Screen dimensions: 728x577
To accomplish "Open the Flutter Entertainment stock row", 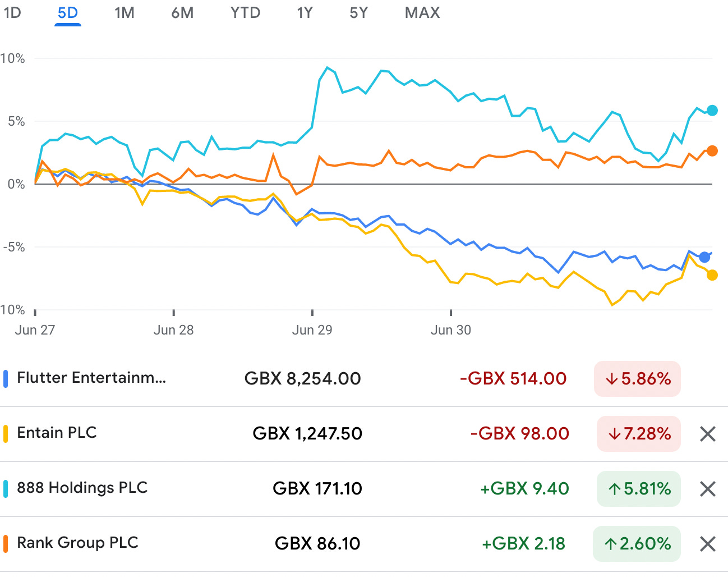I will coord(364,379).
